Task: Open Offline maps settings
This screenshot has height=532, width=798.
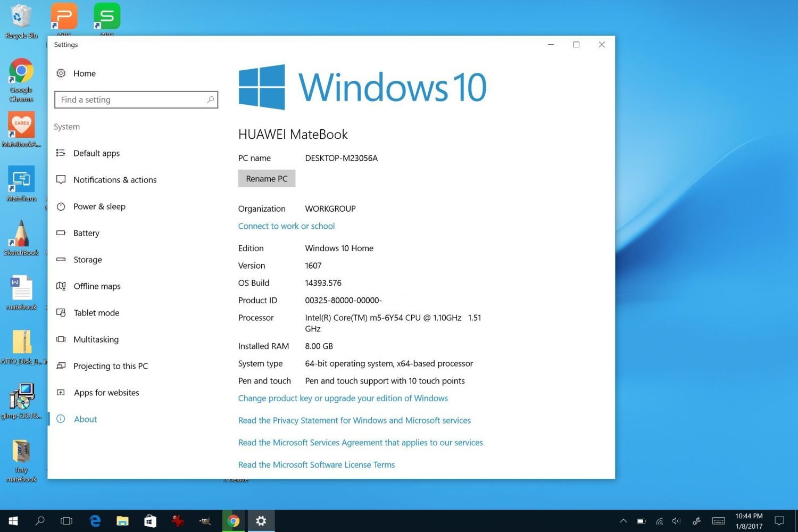Action: click(97, 286)
